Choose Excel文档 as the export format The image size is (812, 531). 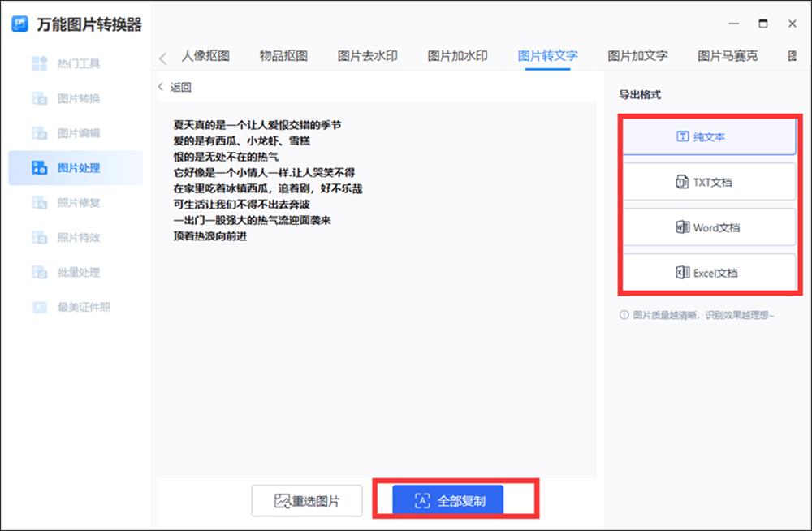point(710,272)
